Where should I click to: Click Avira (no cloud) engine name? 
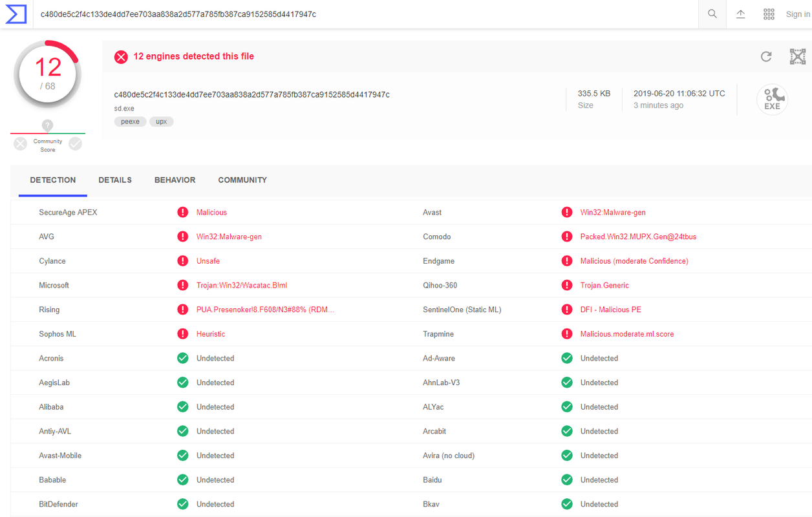(449, 456)
